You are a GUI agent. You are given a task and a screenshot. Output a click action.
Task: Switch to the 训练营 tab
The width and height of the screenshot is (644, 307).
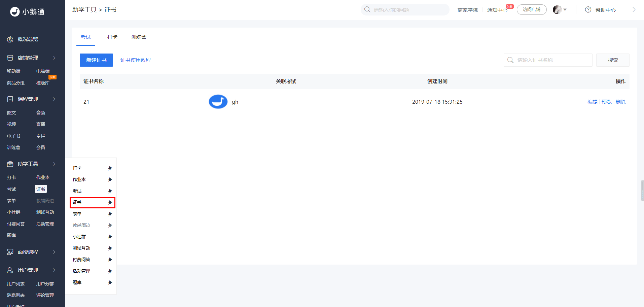[x=139, y=37]
